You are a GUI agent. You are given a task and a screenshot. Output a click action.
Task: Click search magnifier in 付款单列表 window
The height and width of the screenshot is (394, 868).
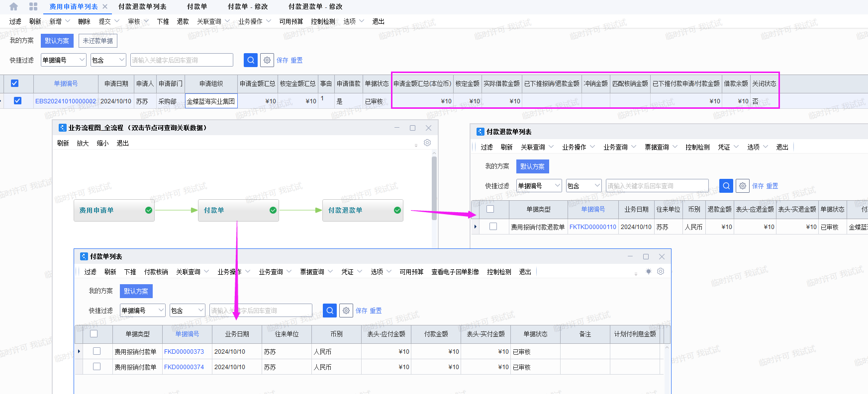tap(330, 311)
